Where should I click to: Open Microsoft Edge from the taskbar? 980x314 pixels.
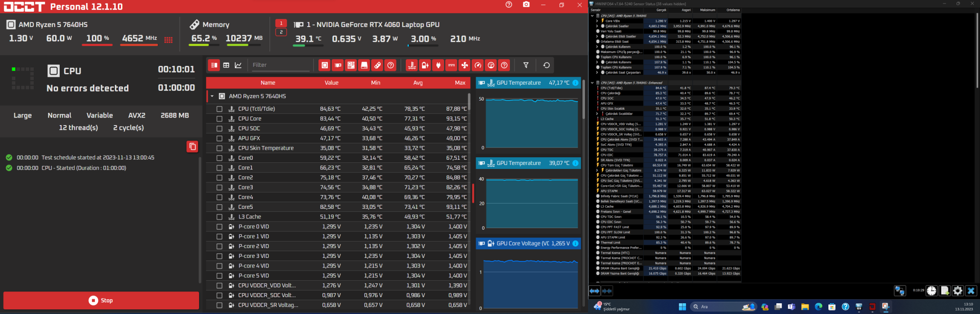[818, 307]
